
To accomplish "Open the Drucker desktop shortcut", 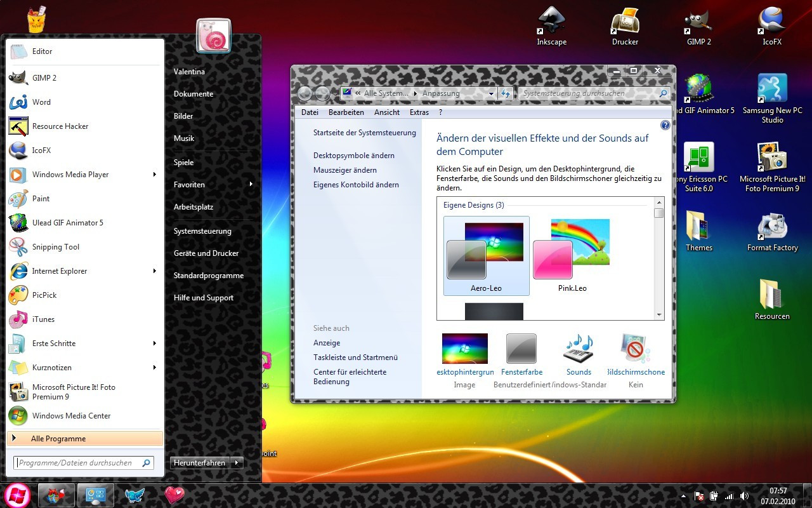I will 625,26.
